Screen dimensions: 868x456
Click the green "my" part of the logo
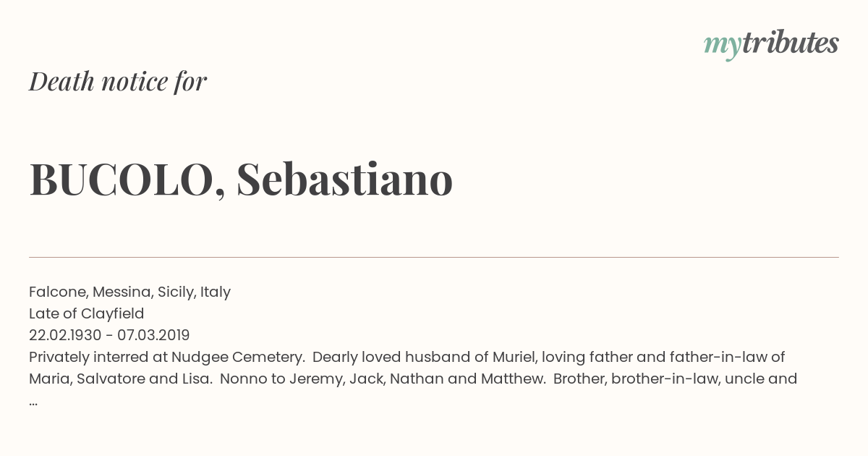[722, 46]
